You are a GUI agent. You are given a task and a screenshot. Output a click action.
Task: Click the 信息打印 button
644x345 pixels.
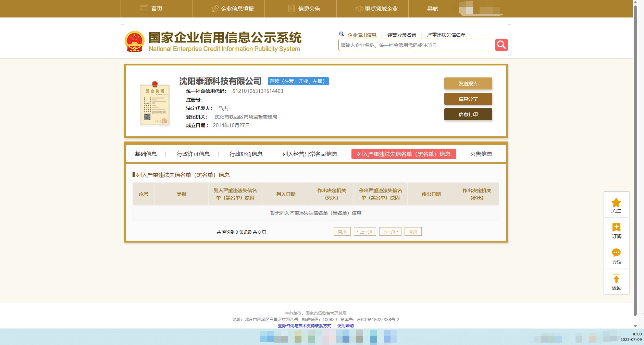(x=468, y=114)
